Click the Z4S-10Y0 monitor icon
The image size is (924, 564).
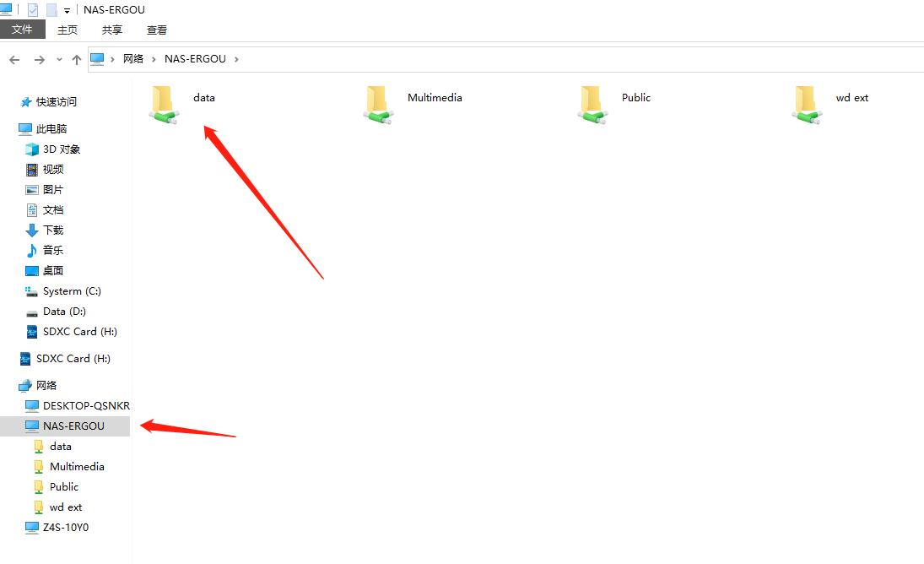(x=32, y=528)
